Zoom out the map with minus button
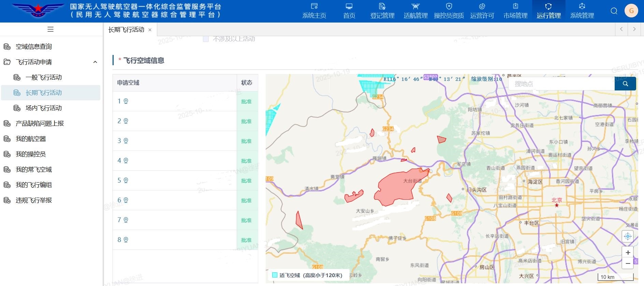Viewport: 644px width, 286px height. click(x=628, y=263)
